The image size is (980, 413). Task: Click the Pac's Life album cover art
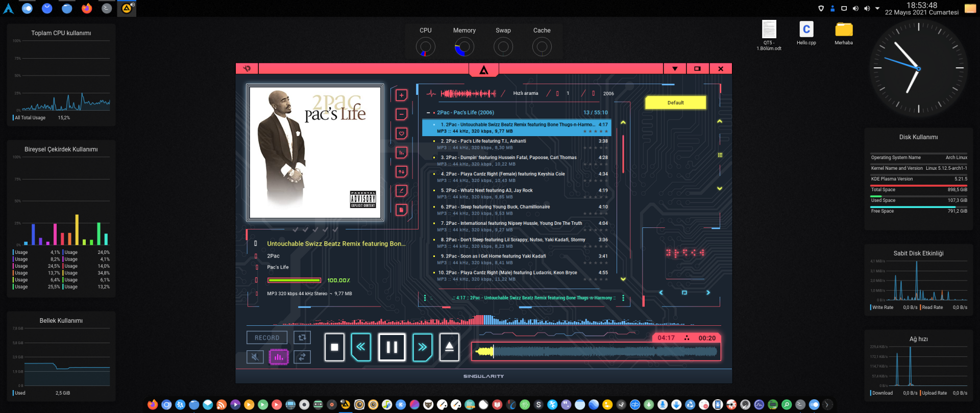pyautogui.click(x=315, y=152)
